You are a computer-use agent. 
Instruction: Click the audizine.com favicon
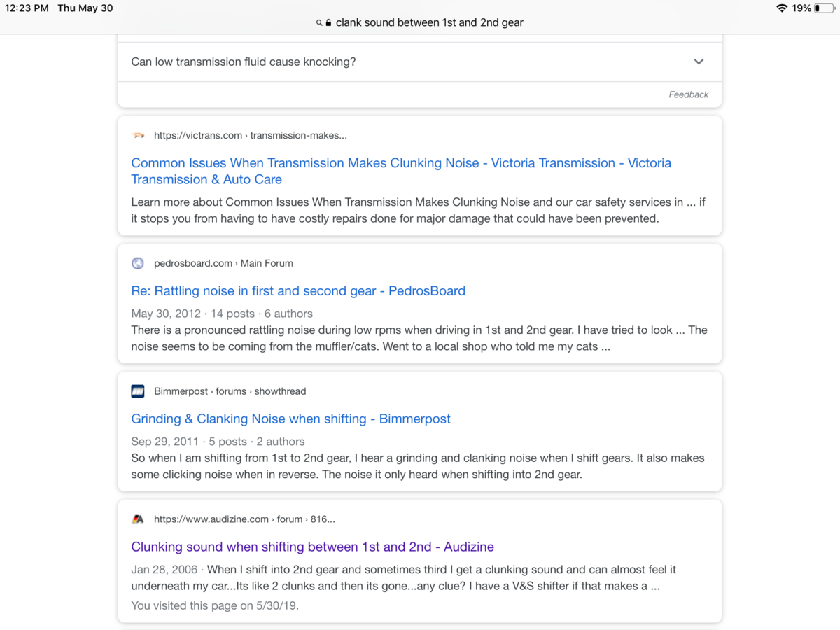tap(138, 519)
